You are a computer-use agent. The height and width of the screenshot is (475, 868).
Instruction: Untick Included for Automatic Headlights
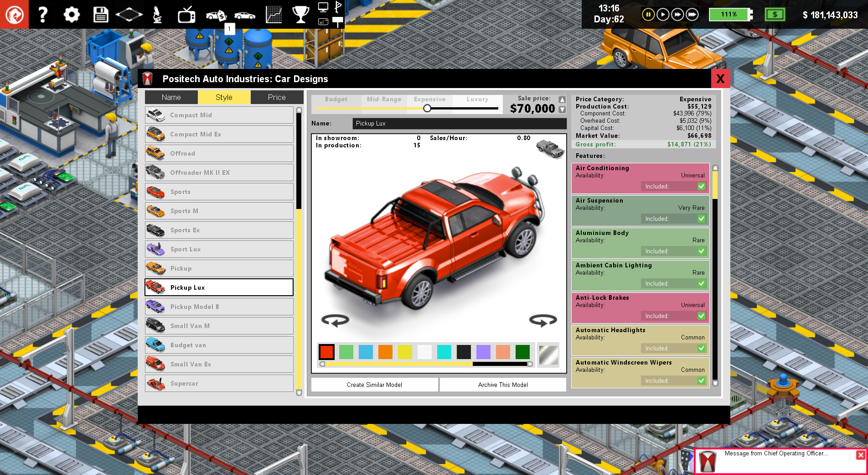tap(701, 348)
